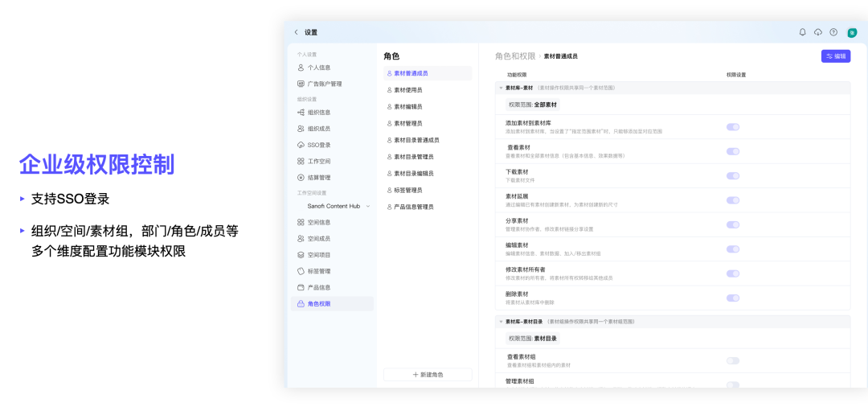The image size is (868, 411).
Task: Click the 编辑 button
Action: [x=835, y=56]
